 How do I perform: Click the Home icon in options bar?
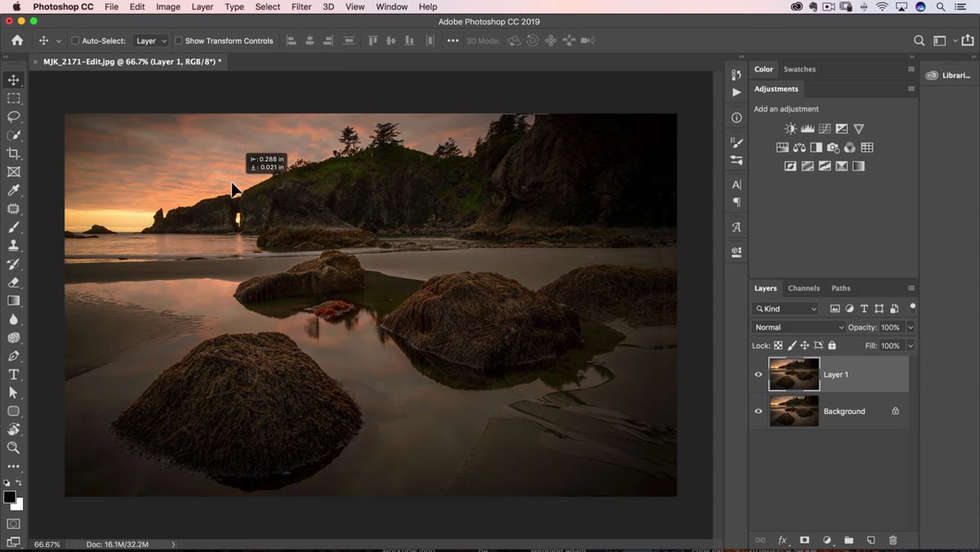click(x=17, y=40)
